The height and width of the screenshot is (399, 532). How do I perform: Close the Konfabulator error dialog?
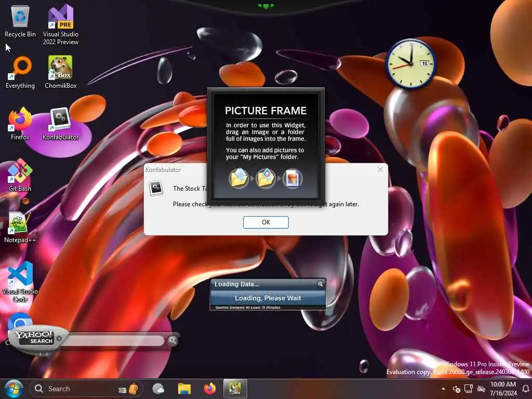380,169
